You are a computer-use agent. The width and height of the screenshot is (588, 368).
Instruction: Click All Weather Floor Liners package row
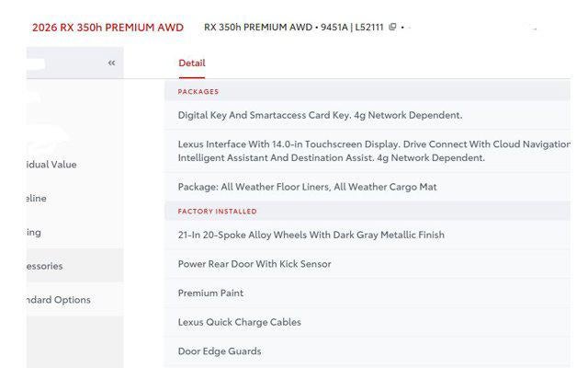307,187
